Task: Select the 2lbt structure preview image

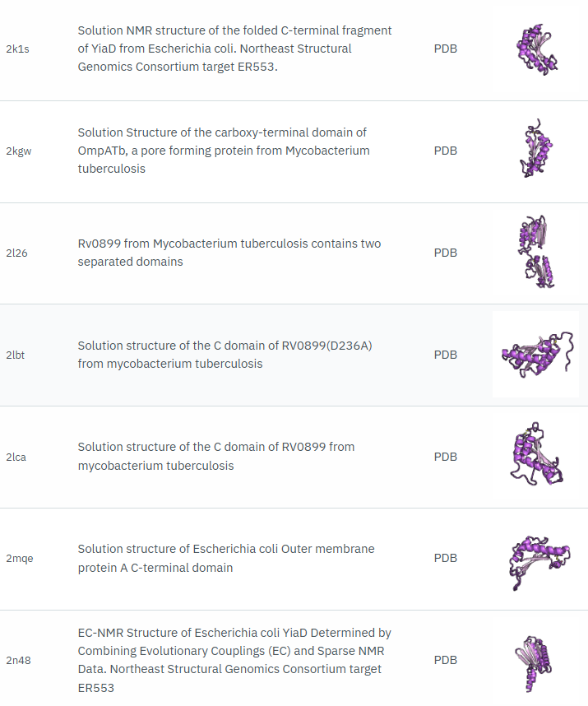Action: [535, 355]
